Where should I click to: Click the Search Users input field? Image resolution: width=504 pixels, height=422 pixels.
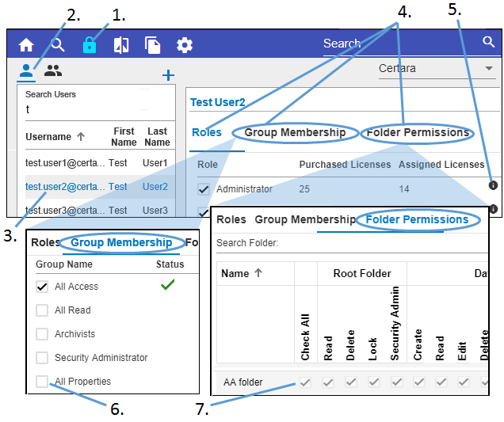point(100,109)
